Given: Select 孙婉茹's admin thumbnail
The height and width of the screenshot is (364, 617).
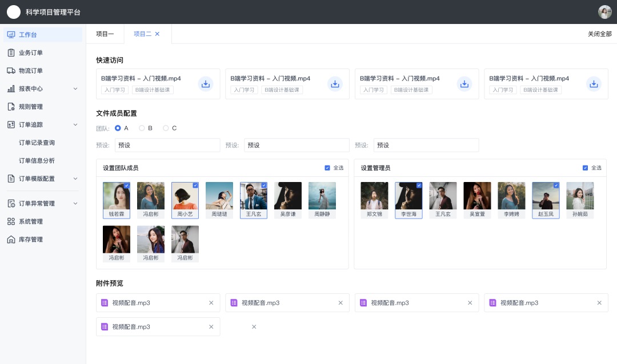Looking at the screenshot, I should click(x=580, y=200).
